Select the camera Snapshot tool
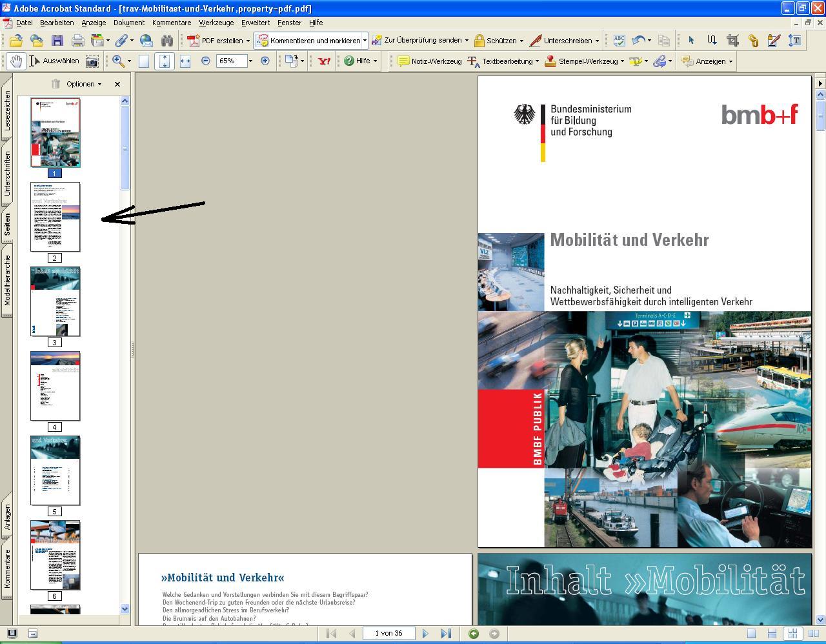This screenshot has width=826, height=644. coord(92,61)
